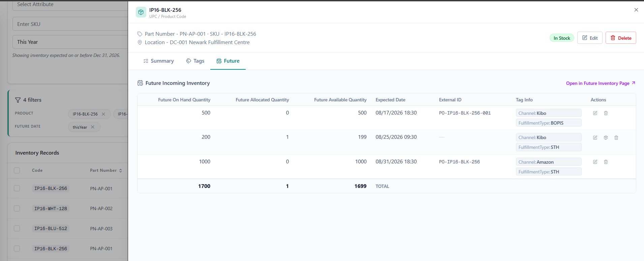Click the product cube icon beside IP16-BLK-256 title
The height and width of the screenshot is (261, 644).
click(x=141, y=12)
